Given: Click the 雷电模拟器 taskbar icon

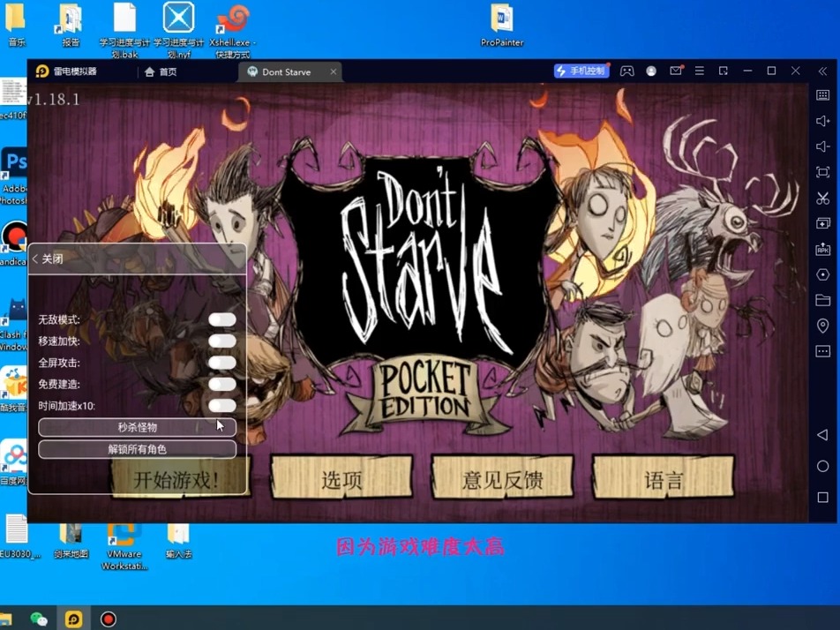Looking at the screenshot, I should [x=73, y=619].
